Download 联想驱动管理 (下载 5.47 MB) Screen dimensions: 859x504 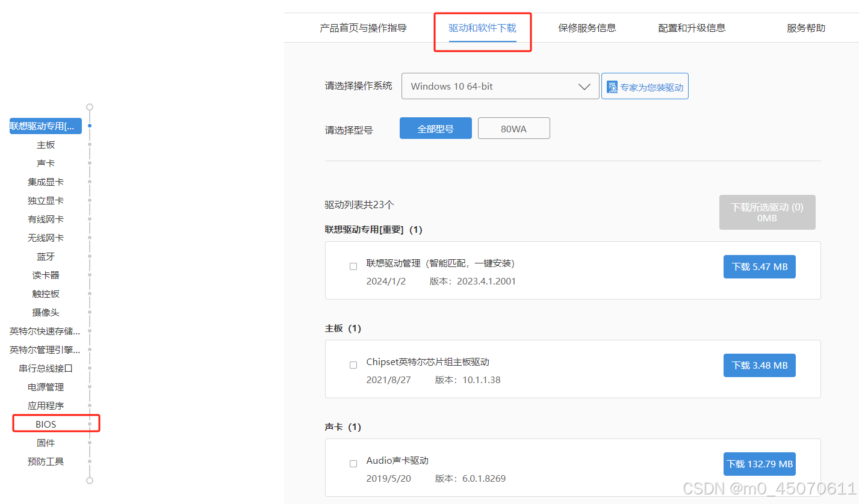(760, 266)
